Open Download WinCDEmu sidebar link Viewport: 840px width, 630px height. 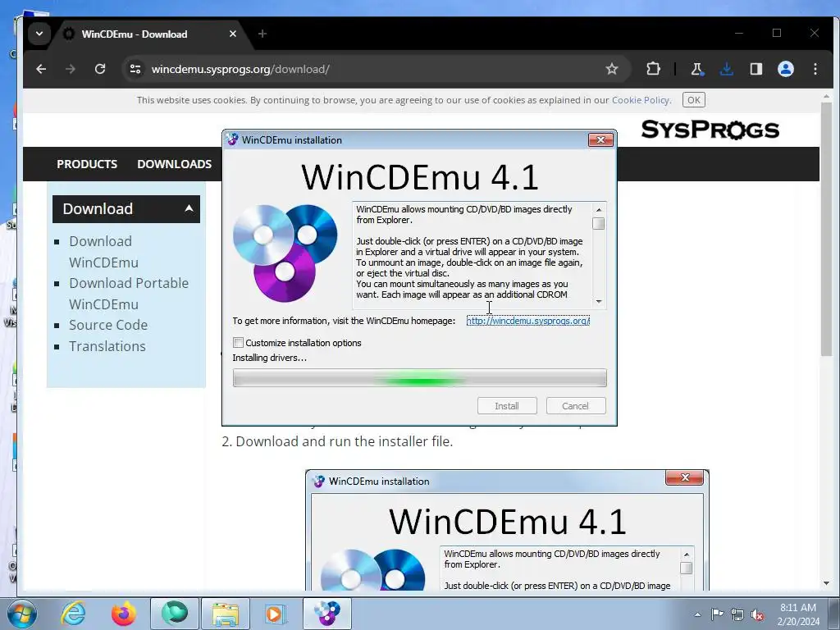pos(103,252)
